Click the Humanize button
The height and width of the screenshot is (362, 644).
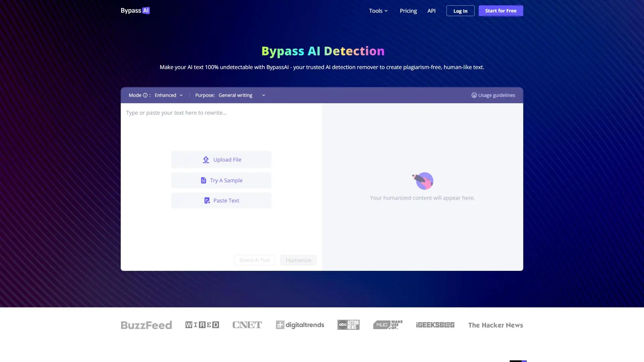coord(298,260)
